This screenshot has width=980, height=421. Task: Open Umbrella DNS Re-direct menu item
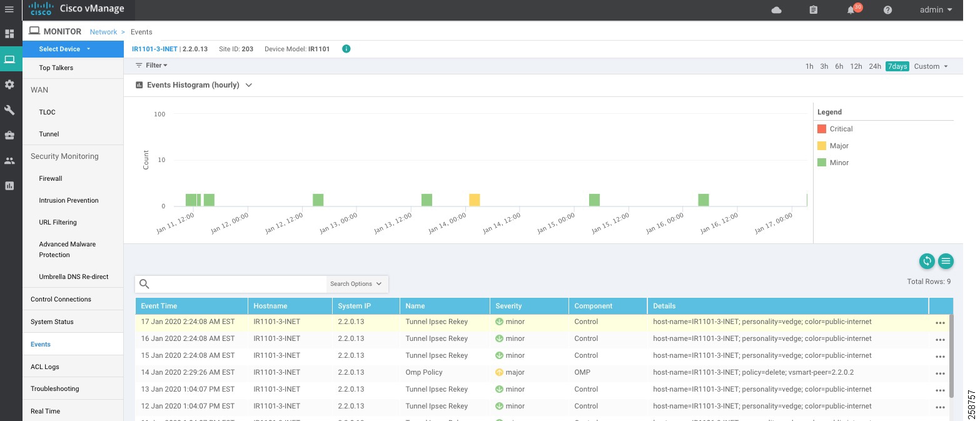point(73,276)
